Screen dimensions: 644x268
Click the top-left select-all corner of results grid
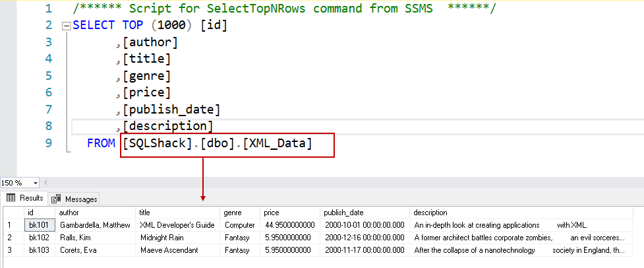[11, 213]
